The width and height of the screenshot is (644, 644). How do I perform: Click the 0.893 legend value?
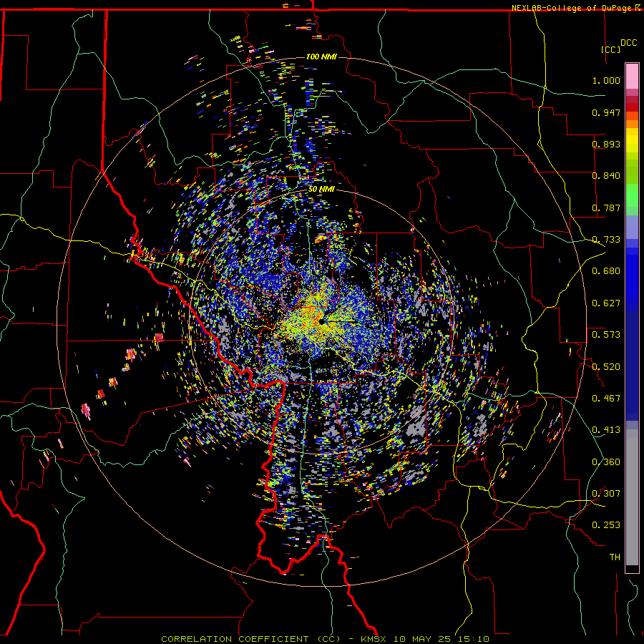pos(606,144)
